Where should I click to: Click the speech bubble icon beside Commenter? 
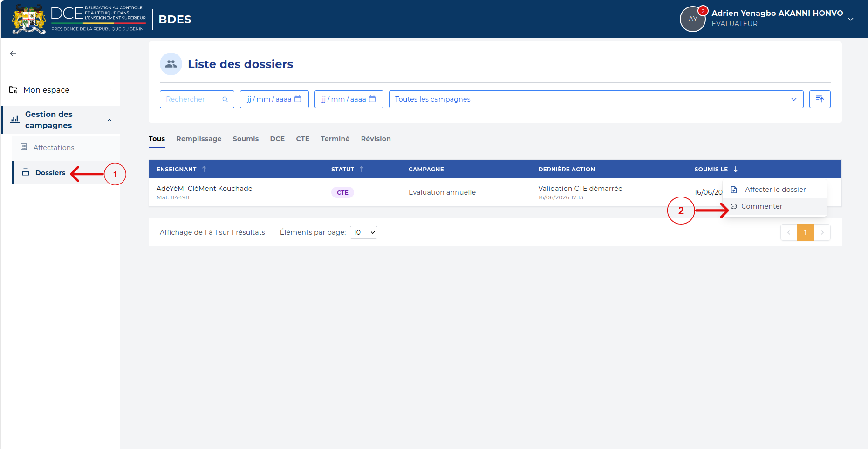734,206
